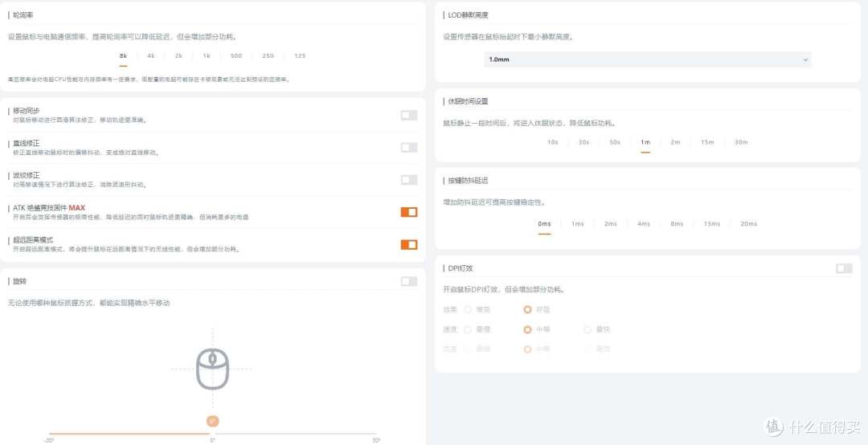
Task: Click the orange 0° rotation slider handle
Action: 212,421
